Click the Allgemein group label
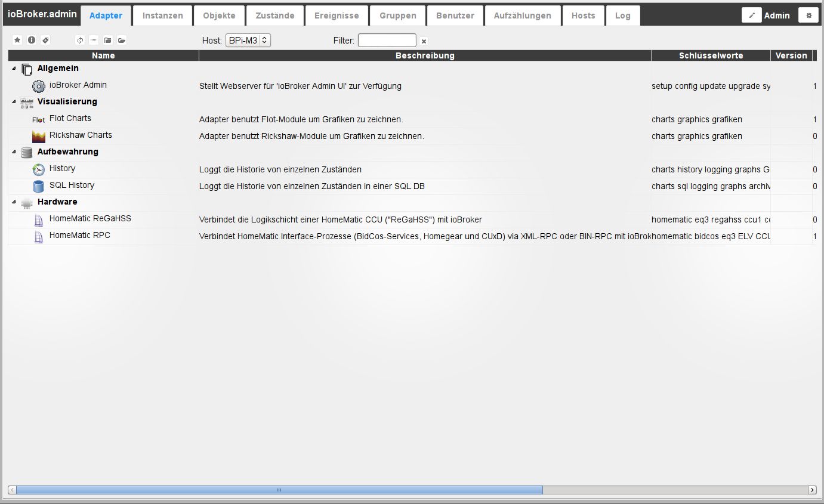Image resolution: width=824 pixels, height=504 pixels. [58, 69]
